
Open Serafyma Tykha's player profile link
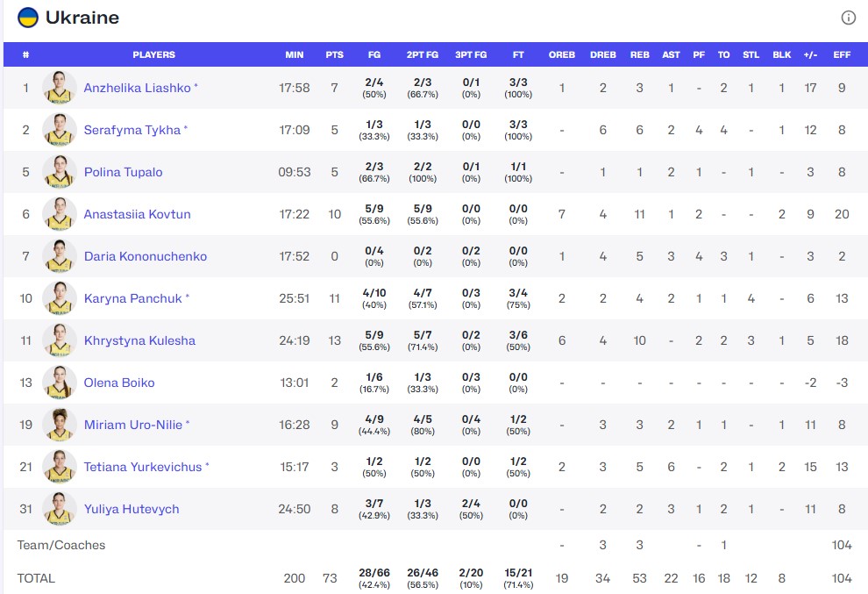point(132,130)
